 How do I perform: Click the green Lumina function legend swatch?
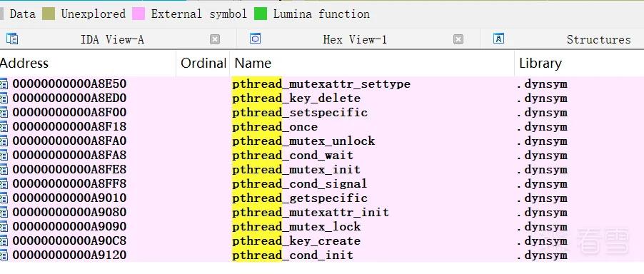coord(261,14)
